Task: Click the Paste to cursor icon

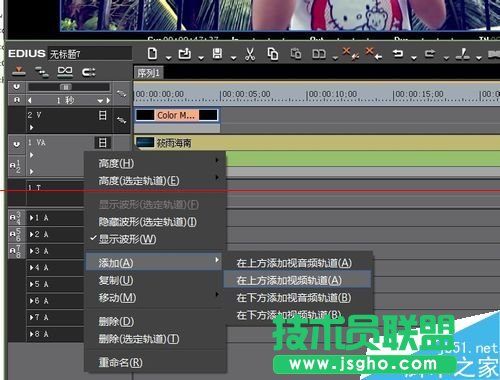Action: click(296, 54)
